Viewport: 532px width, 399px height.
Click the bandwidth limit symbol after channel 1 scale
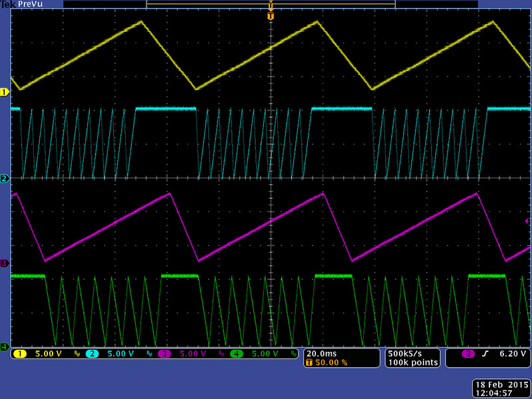pos(76,354)
